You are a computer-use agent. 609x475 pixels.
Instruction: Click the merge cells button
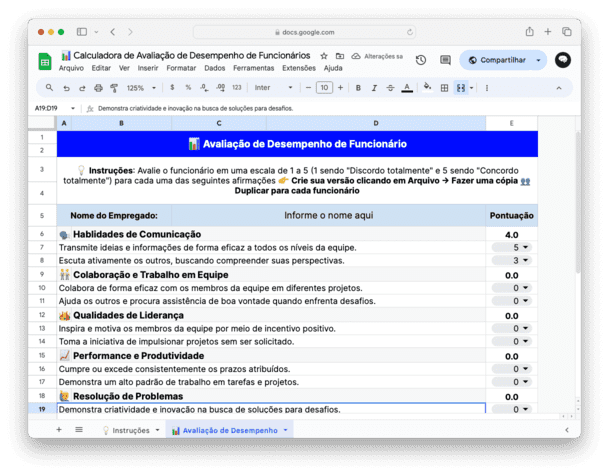461,88
